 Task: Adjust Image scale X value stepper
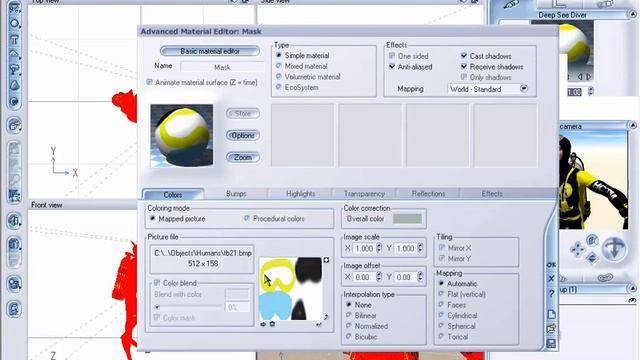coord(379,248)
